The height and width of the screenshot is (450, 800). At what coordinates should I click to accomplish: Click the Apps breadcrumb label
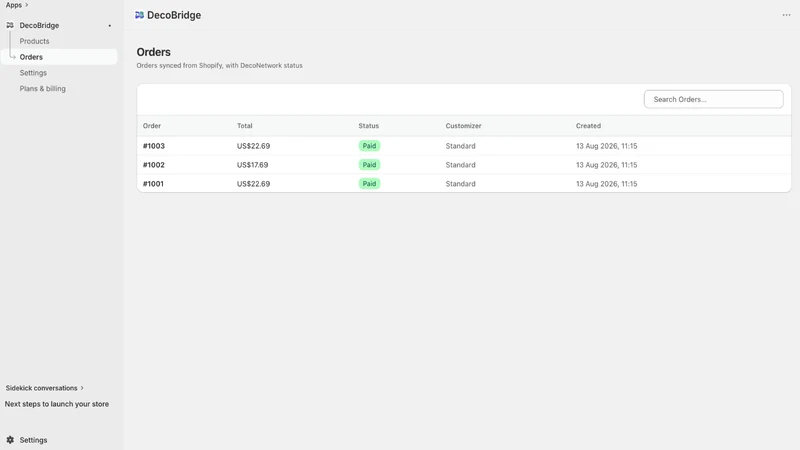(14, 5)
